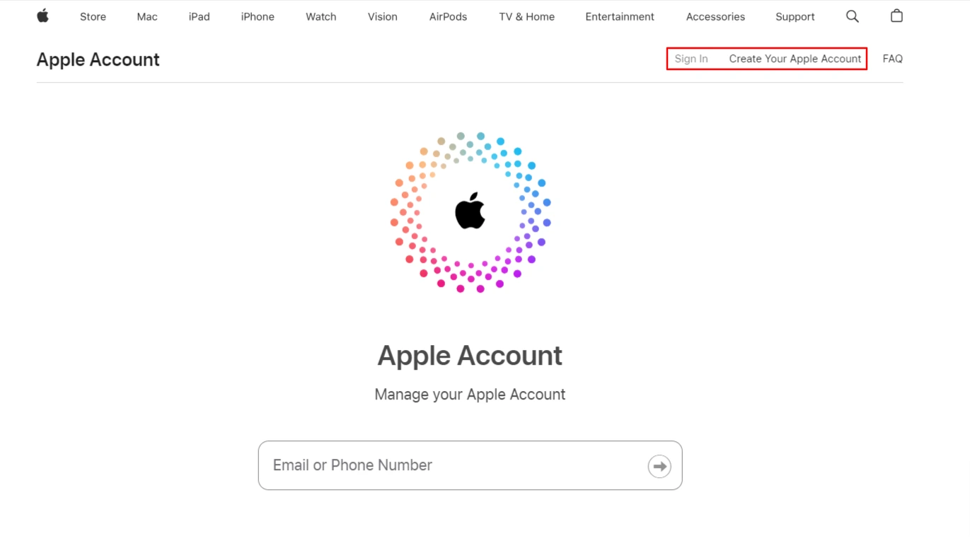This screenshot has width=970, height=560.
Task: Select Accessories in the navigation bar
Action: [715, 17]
